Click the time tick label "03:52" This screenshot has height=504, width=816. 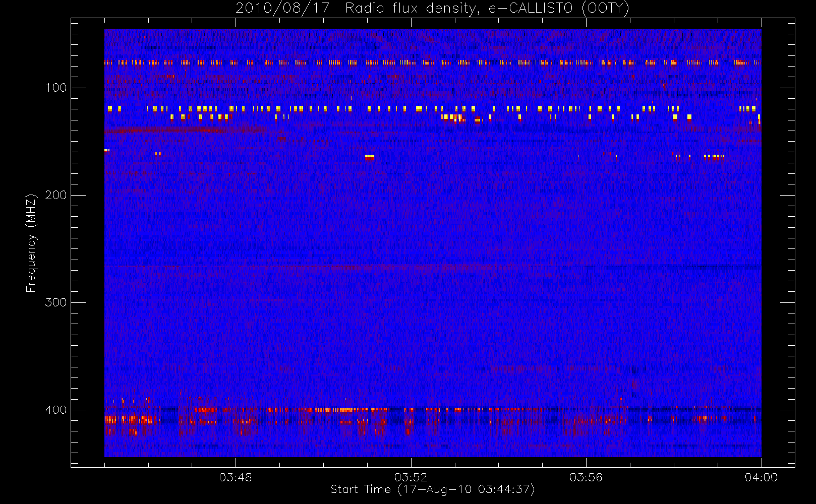(x=411, y=477)
